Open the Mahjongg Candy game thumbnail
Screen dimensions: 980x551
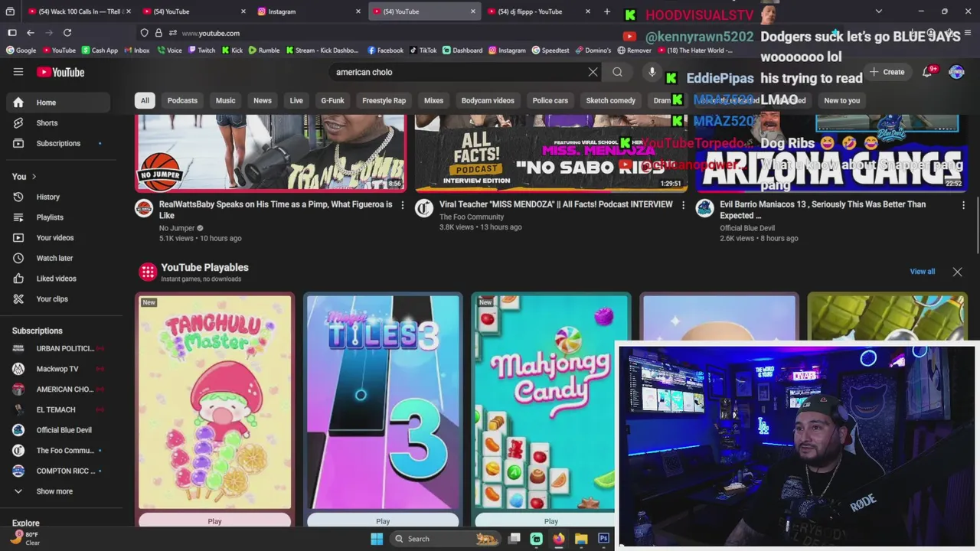tap(550, 402)
